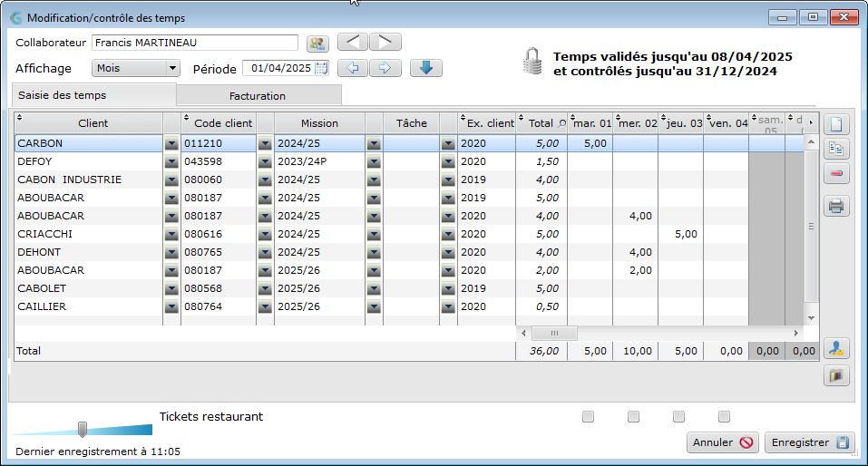Image resolution: width=868 pixels, height=466 pixels.
Task: Delete line with the red minus icon
Action: (836, 173)
